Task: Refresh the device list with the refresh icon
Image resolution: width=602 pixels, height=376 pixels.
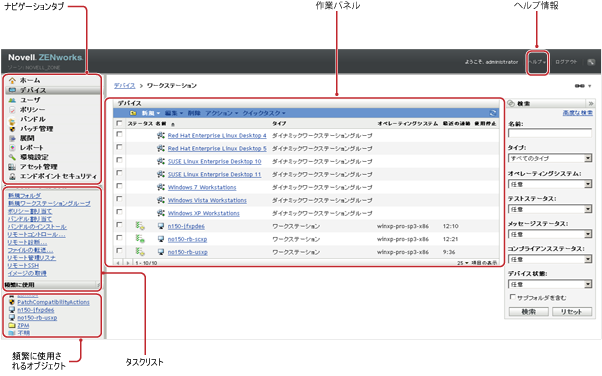Action: 493,113
